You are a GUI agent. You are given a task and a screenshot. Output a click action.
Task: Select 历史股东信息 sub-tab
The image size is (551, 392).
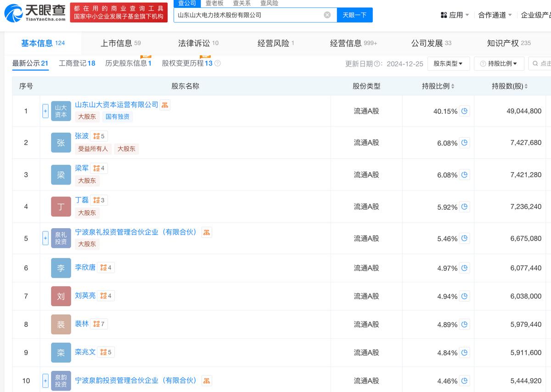pos(128,63)
